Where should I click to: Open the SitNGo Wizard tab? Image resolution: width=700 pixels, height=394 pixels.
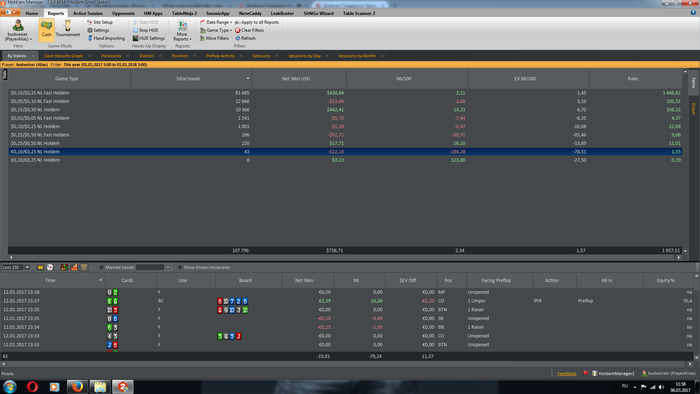[318, 13]
